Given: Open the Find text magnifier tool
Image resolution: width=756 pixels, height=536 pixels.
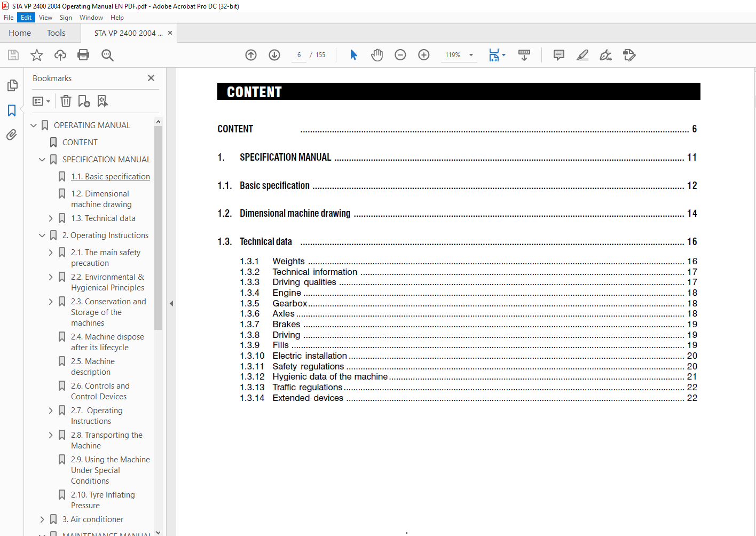Looking at the screenshot, I should (107, 55).
